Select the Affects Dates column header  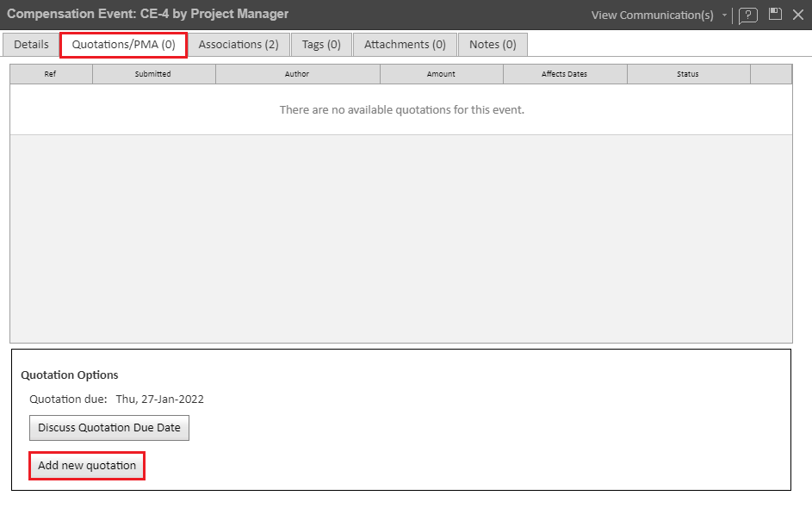(564, 74)
